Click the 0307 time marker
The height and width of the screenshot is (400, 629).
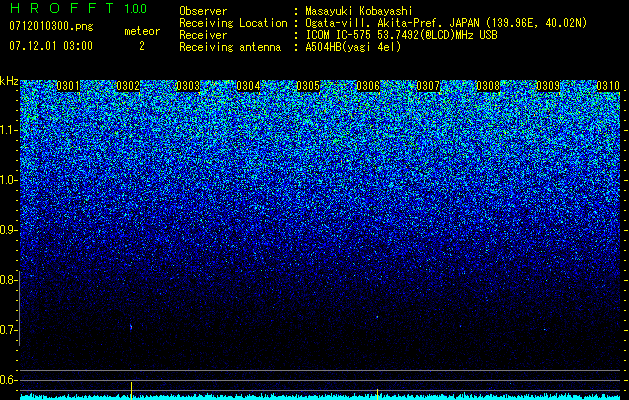pos(428,86)
